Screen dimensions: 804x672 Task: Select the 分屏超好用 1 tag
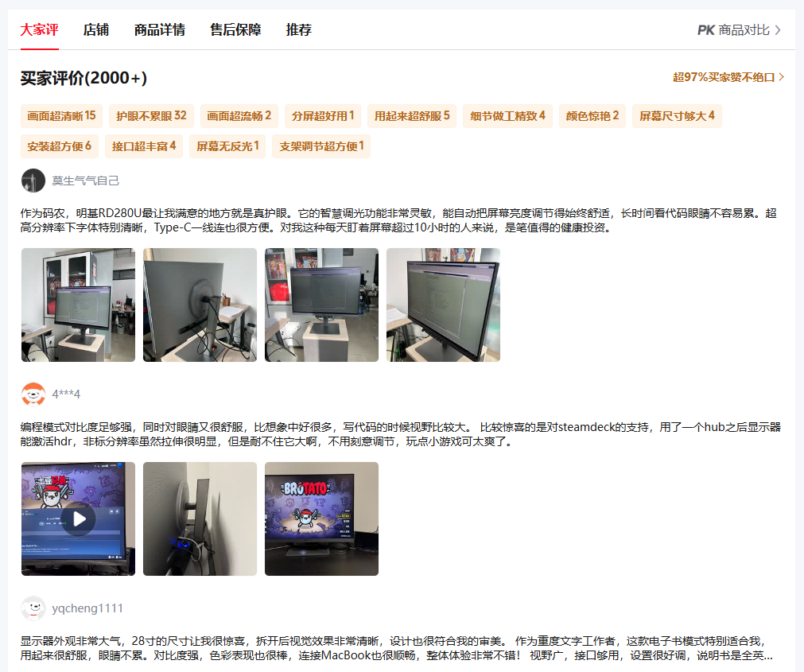pos(323,116)
